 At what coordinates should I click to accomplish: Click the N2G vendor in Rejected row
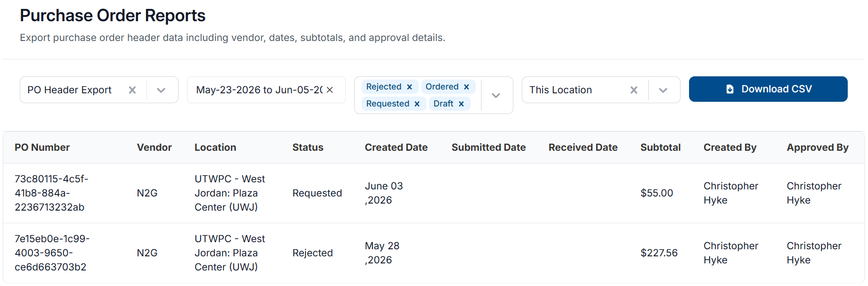click(147, 253)
